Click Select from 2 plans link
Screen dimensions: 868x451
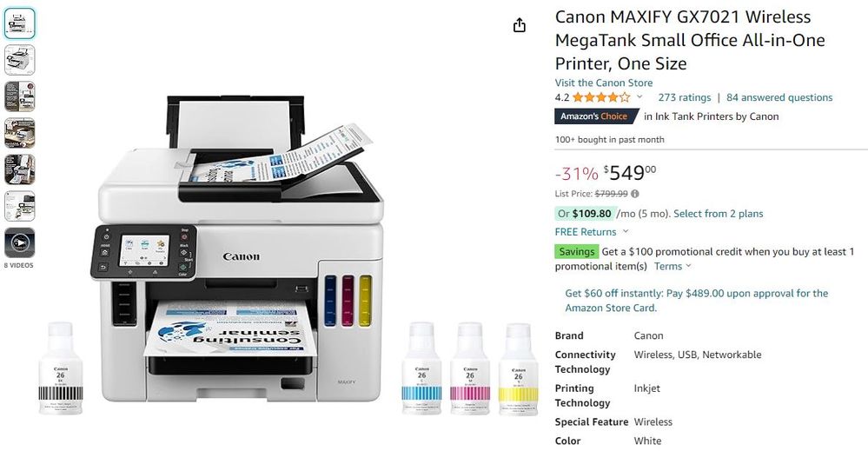click(x=718, y=214)
